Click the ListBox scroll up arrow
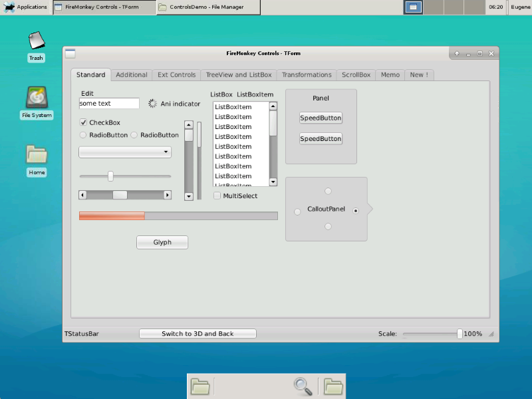Image resolution: width=532 pixels, height=399 pixels. point(273,106)
